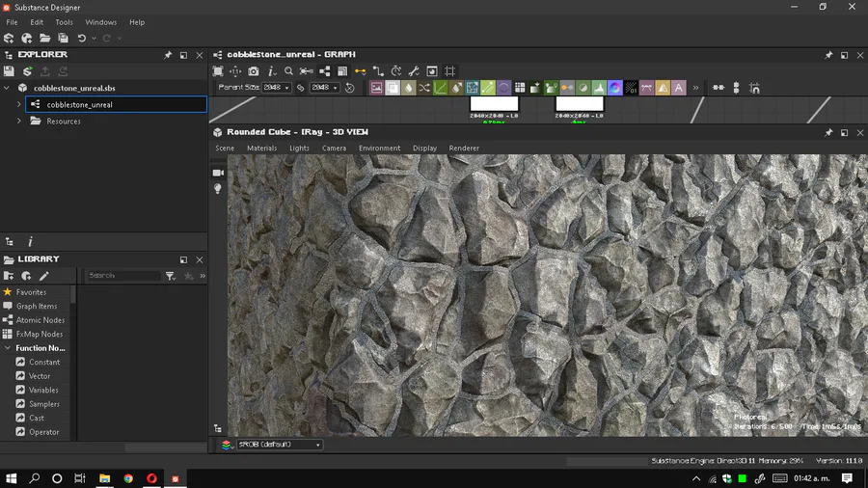Open the sRGB (default) color profile selector
This screenshot has width=868, height=488.
[x=279, y=445]
